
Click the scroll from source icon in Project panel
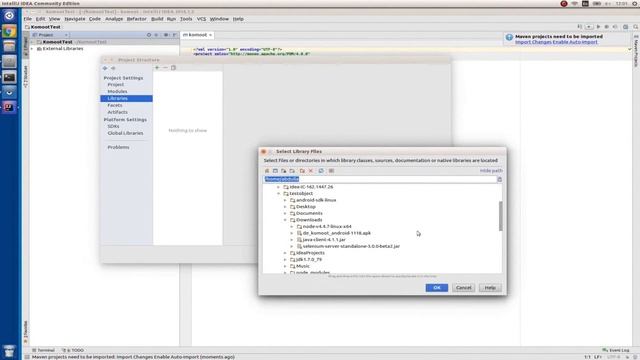pyautogui.click(x=149, y=35)
